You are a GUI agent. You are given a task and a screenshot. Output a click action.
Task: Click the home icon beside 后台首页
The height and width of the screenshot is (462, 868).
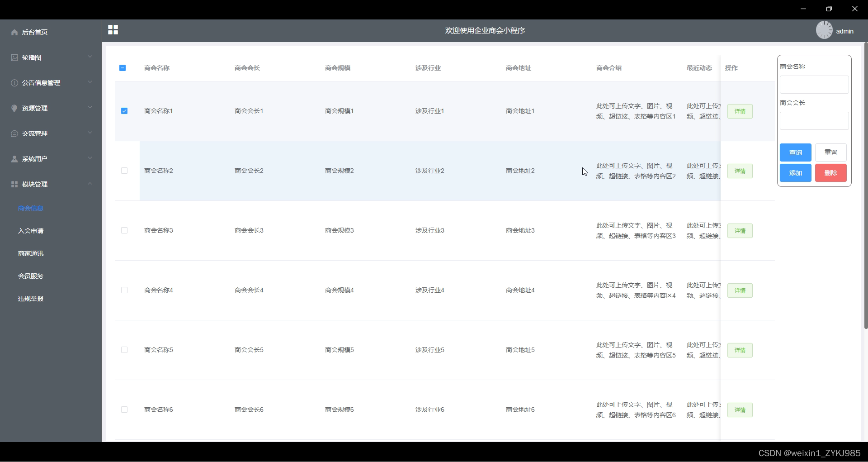tap(14, 32)
